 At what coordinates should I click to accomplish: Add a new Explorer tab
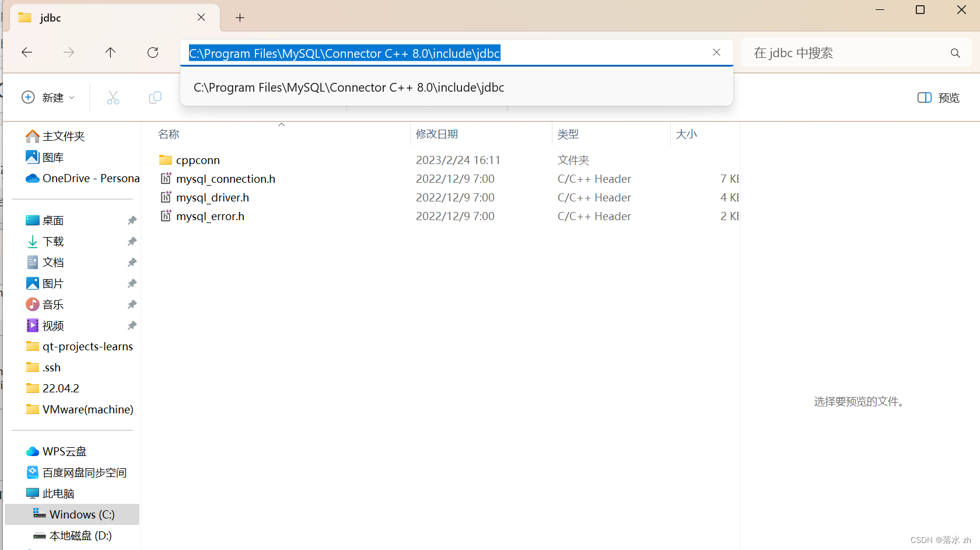click(240, 18)
